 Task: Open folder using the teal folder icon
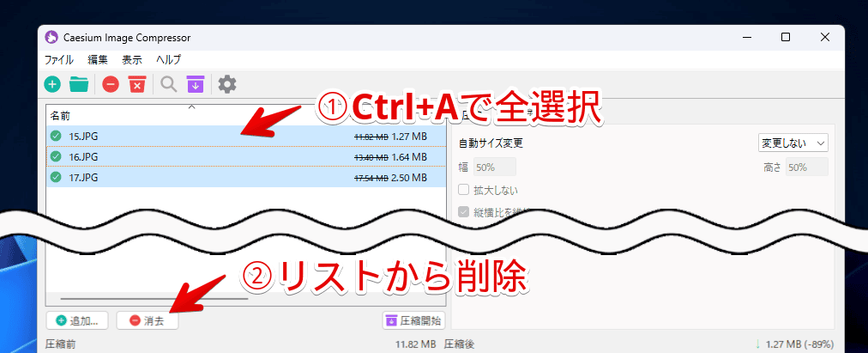pyautogui.click(x=79, y=85)
